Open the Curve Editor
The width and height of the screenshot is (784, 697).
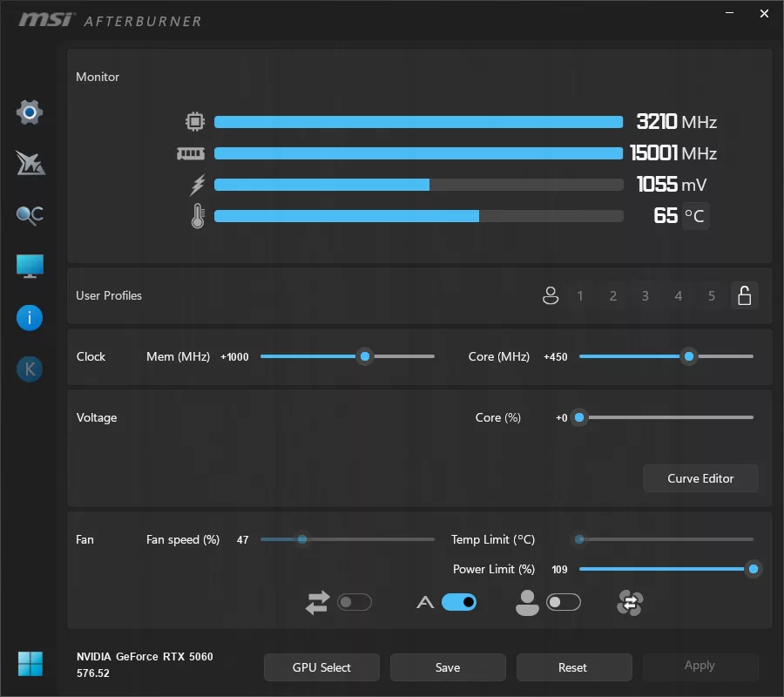700,478
